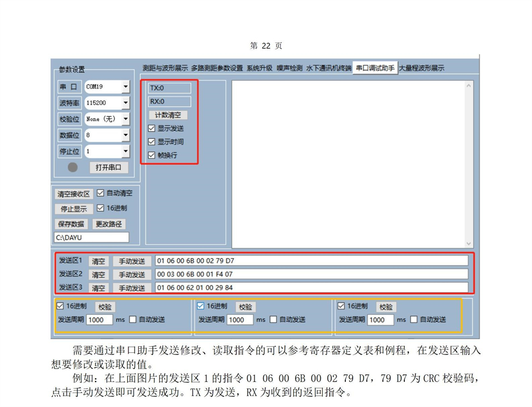
Task: Click the 打开串口 button
Action: point(108,167)
